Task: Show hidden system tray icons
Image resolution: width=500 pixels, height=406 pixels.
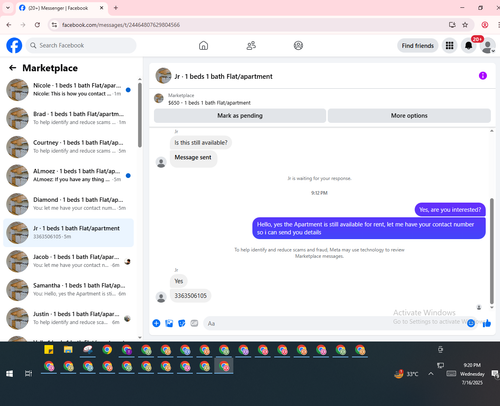Action: 431,374
